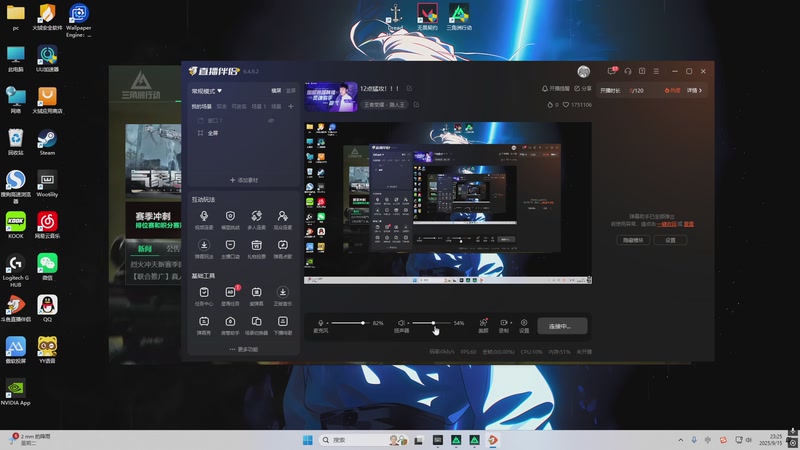Click the 连接中 connecting button
800x450 pixels.
click(562, 326)
